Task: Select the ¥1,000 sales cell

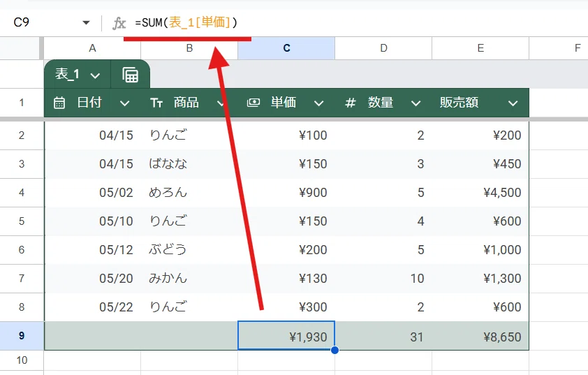Action: [x=480, y=250]
